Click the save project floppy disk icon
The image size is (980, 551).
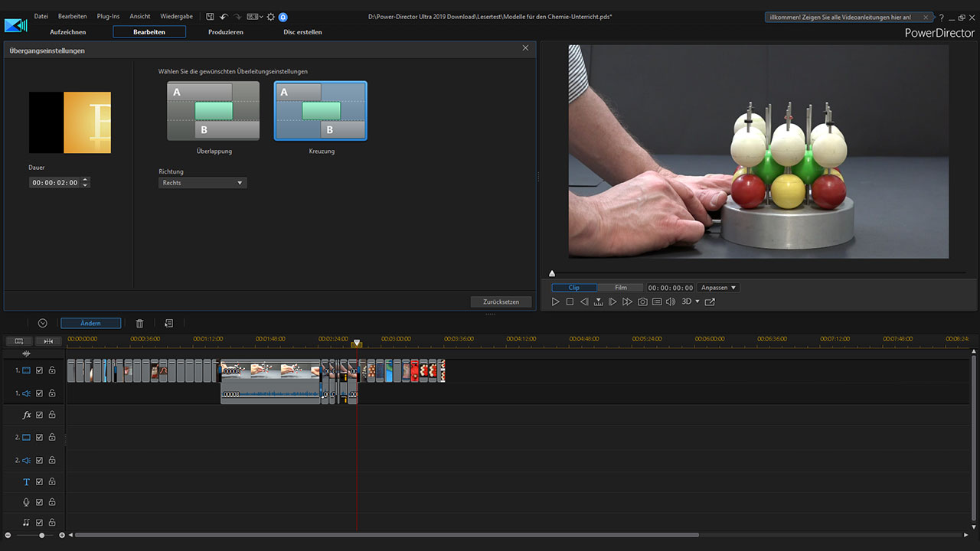[210, 17]
